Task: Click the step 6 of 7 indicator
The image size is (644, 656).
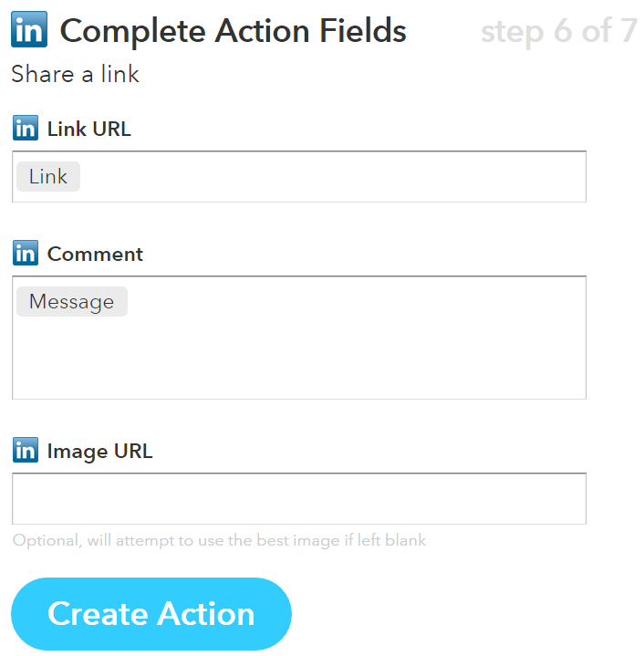Action: click(558, 32)
